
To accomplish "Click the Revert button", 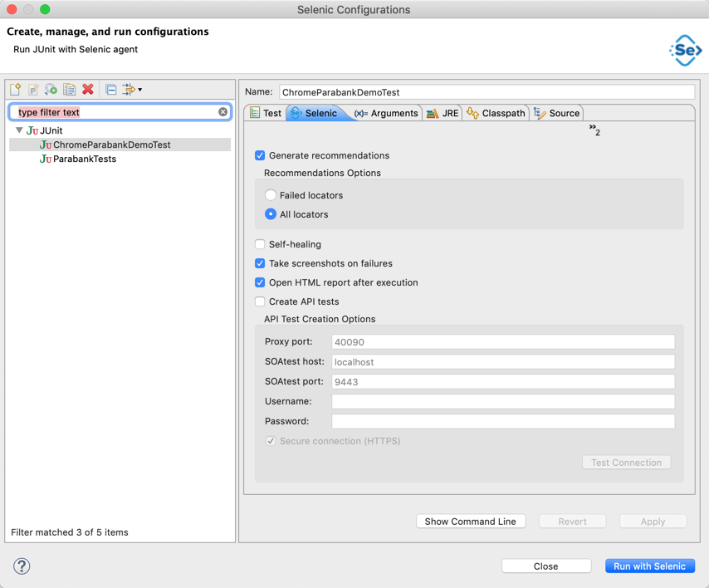I will (572, 521).
